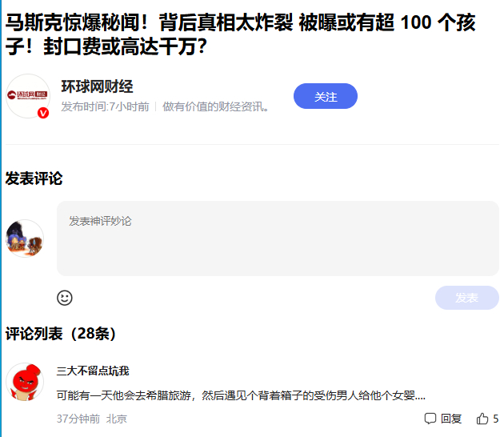Click the 发布时间 7小时前 timestamp

[x=105, y=106]
